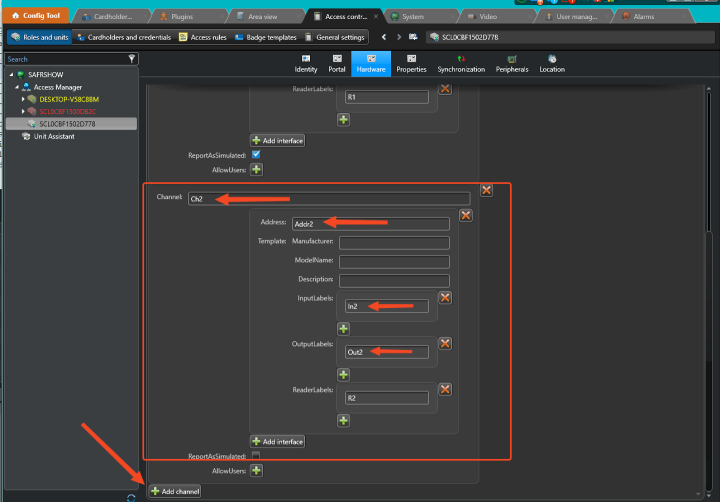The width and height of the screenshot is (720, 502).
Task: Select the DESKTOP-V58C8BM unit
Action: [69, 99]
